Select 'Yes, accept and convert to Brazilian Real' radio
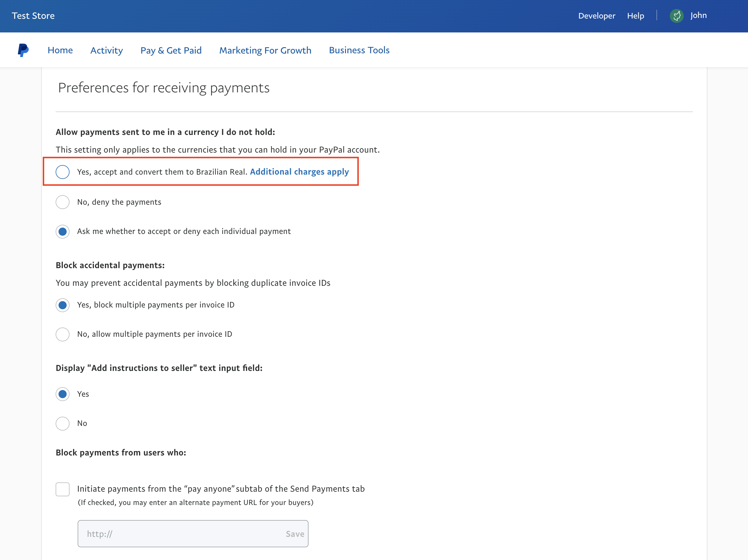The width and height of the screenshot is (748, 560). pyautogui.click(x=63, y=172)
